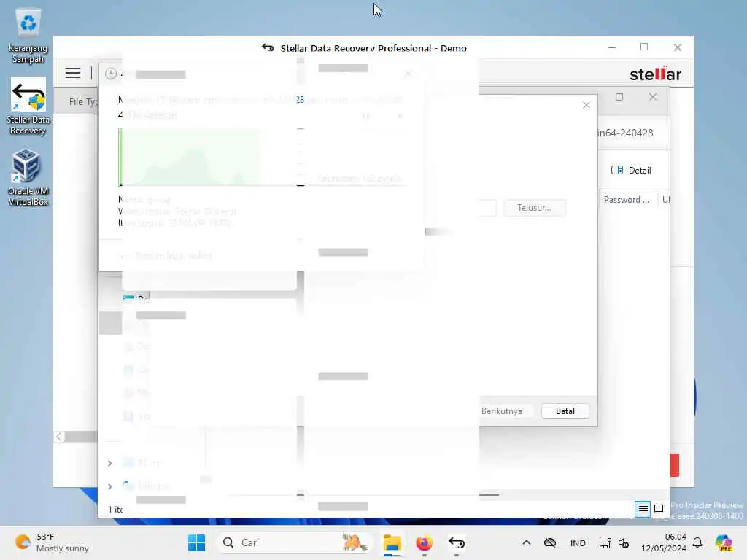Click the Stellar app arrow icon in title bar
This screenshot has height=560, width=747.
(268, 48)
